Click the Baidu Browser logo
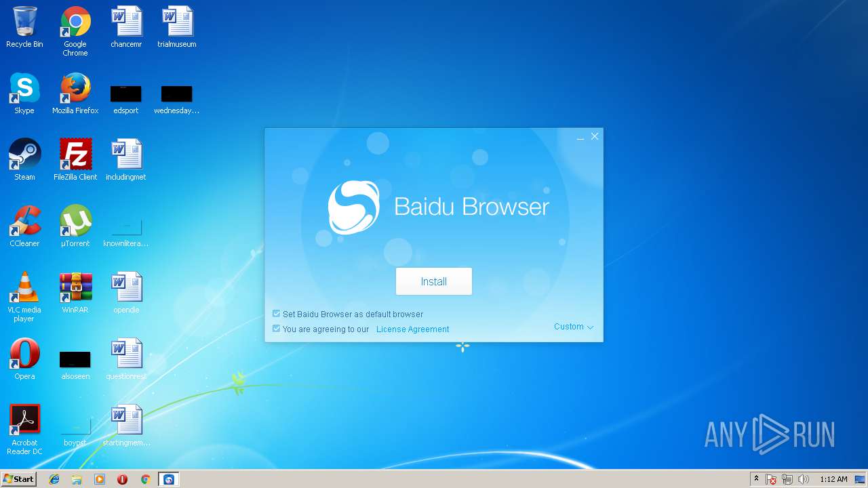This screenshot has height=488, width=868. [354, 207]
